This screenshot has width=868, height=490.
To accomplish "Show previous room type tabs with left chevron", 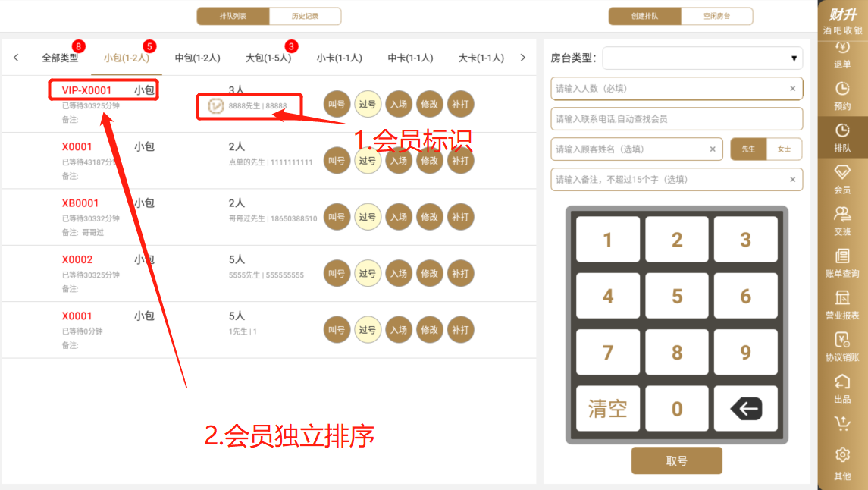I will [x=16, y=58].
